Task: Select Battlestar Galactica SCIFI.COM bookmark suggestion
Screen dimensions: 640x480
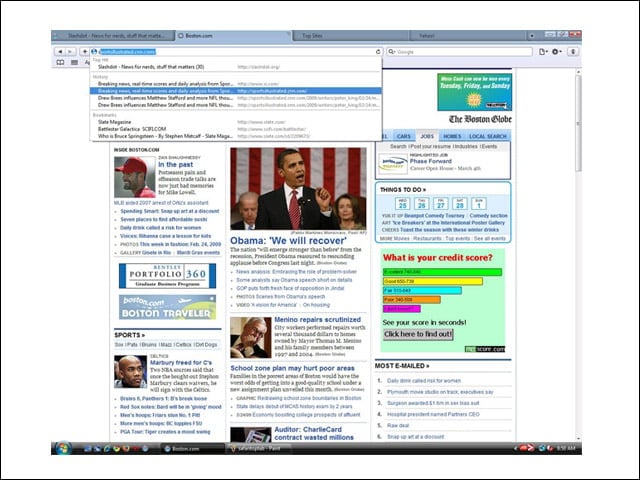Action: point(236,129)
